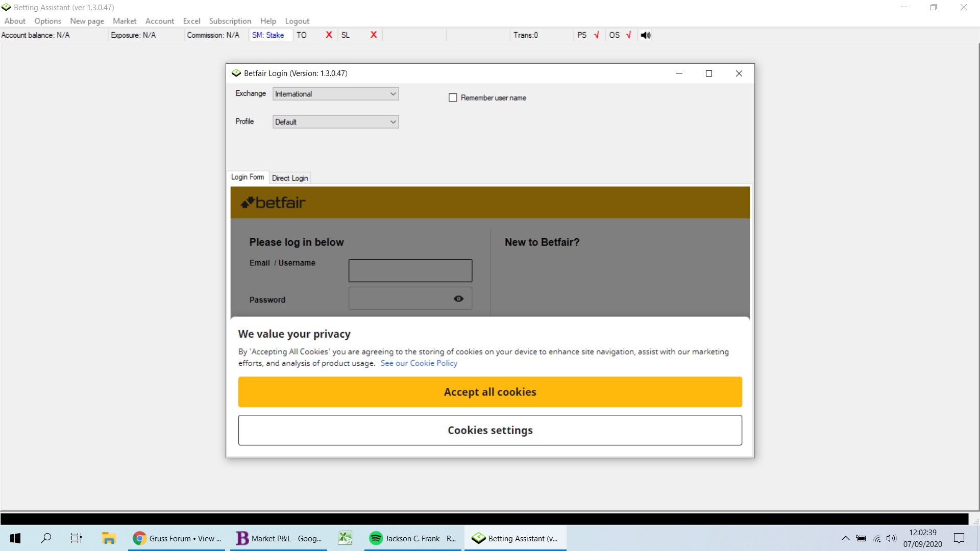Open Excel from the taskbar

[x=345, y=538]
